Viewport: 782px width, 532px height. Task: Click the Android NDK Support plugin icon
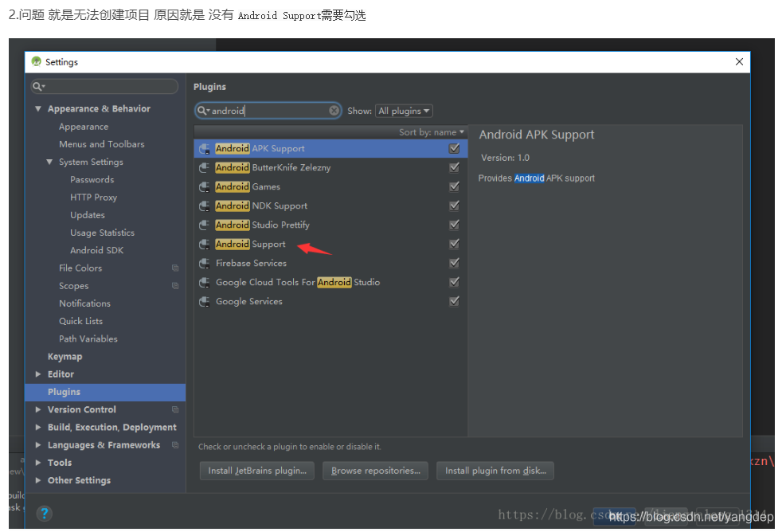[x=205, y=206]
